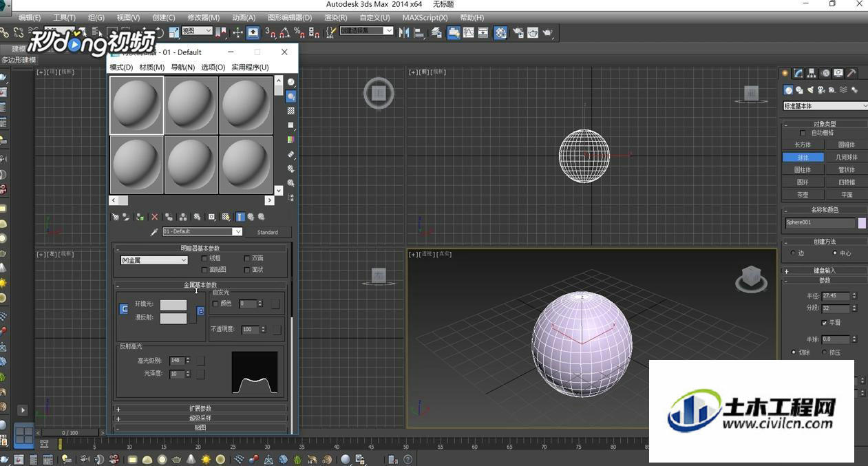Open the 材质(M) menu in Material Editor

pyautogui.click(x=152, y=67)
